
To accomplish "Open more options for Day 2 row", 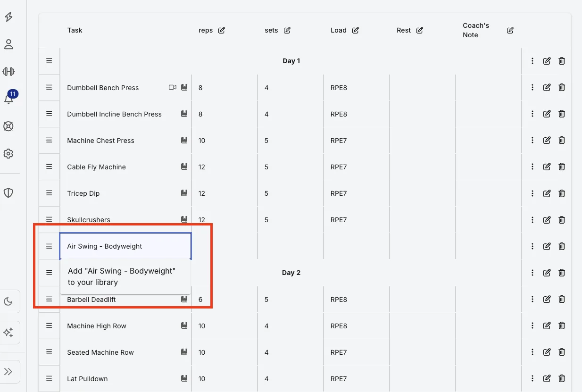I will click(532, 273).
